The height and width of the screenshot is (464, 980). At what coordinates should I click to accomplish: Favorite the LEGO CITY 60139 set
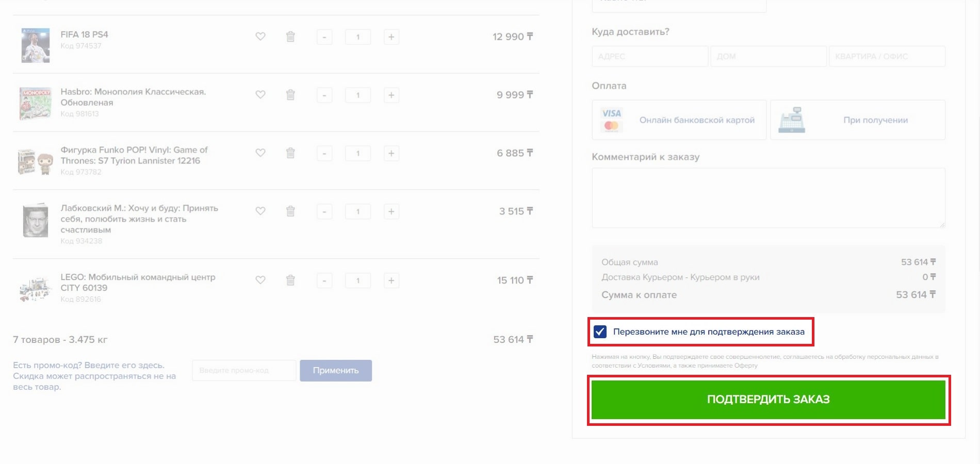click(x=260, y=280)
